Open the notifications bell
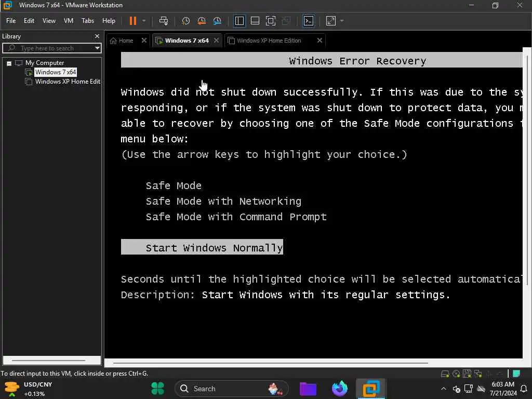532x399 pixels. click(524, 389)
